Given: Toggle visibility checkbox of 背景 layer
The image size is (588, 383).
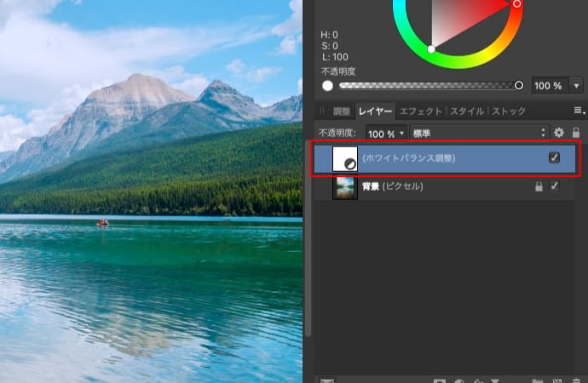Looking at the screenshot, I should coord(555,186).
